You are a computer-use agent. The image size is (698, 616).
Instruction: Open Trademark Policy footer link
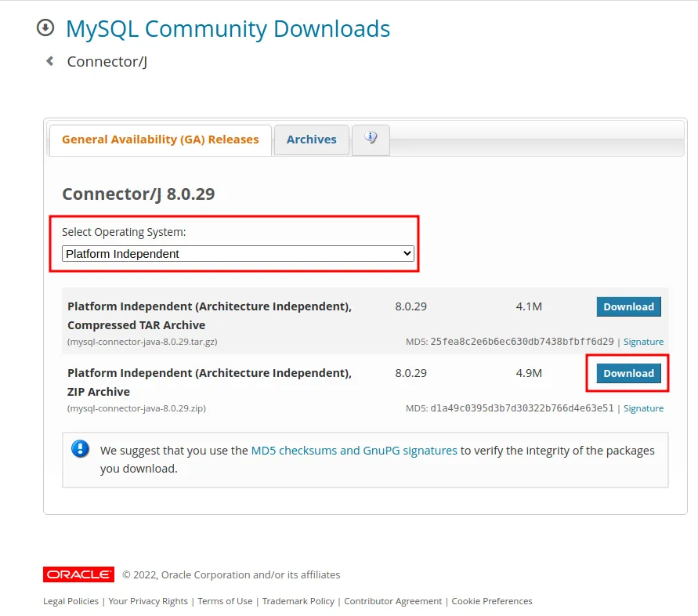click(298, 601)
